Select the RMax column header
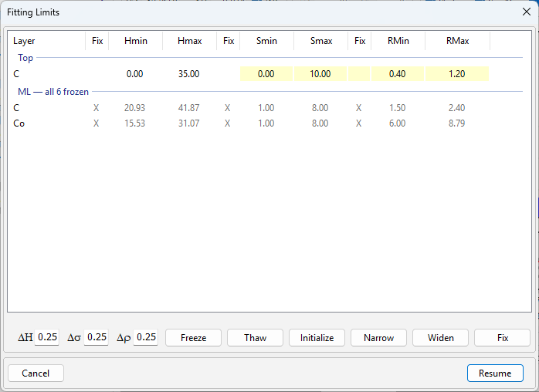This screenshot has height=392, width=539. [x=457, y=41]
